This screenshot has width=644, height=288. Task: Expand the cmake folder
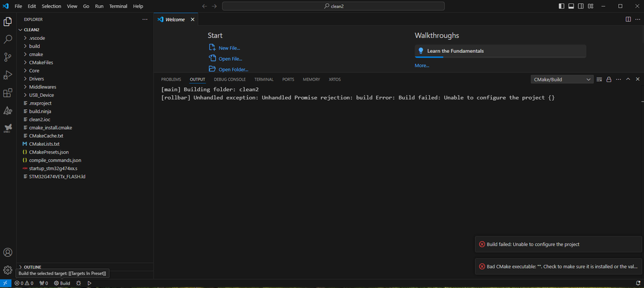coord(84,54)
